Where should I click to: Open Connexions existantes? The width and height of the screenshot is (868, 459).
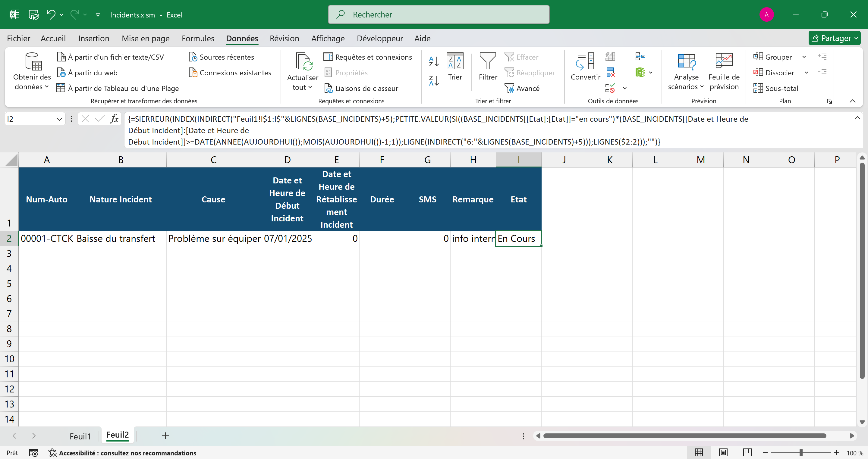click(230, 73)
